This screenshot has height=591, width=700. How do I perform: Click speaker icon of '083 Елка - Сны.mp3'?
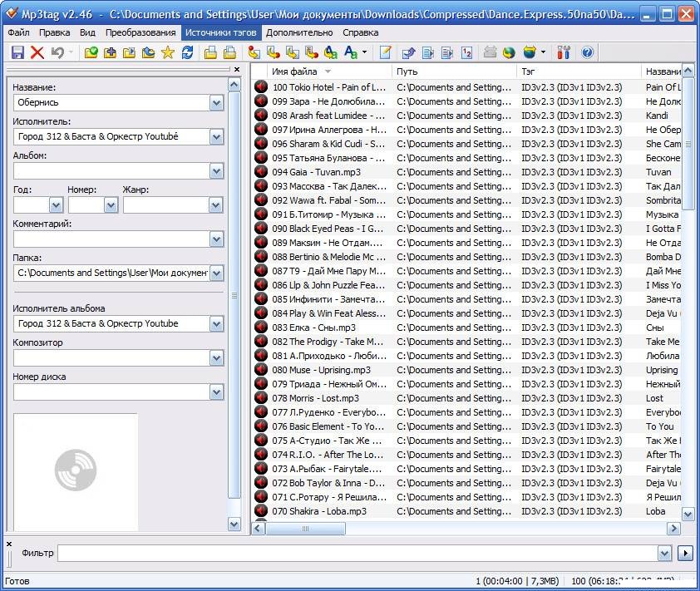(261, 328)
